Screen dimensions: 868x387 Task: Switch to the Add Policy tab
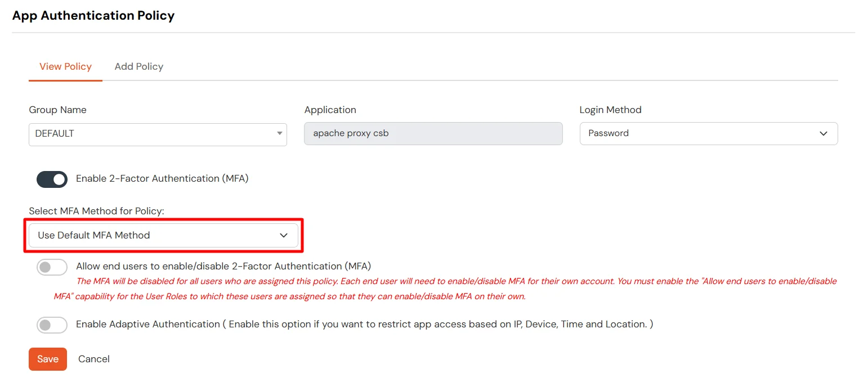(x=138, y=66)
